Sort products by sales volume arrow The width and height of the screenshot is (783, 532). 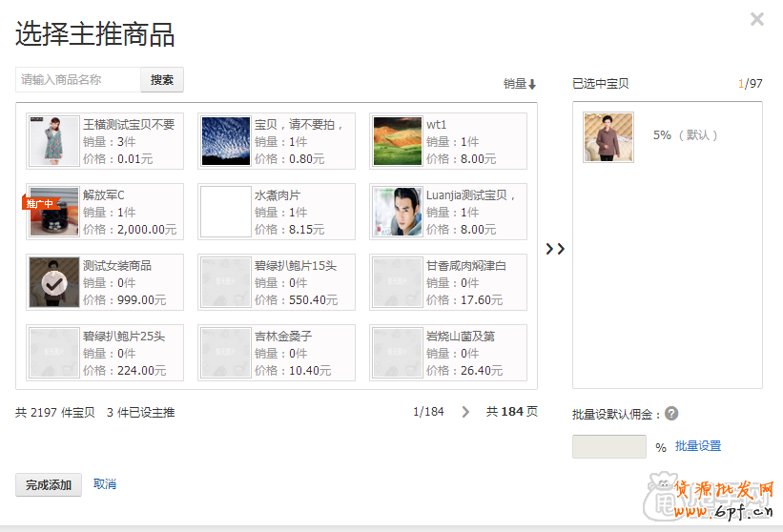point(531,84)
